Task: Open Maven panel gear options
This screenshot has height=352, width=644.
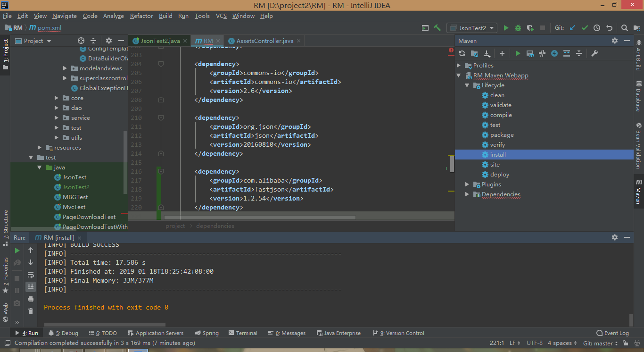Action: point(615,41)
